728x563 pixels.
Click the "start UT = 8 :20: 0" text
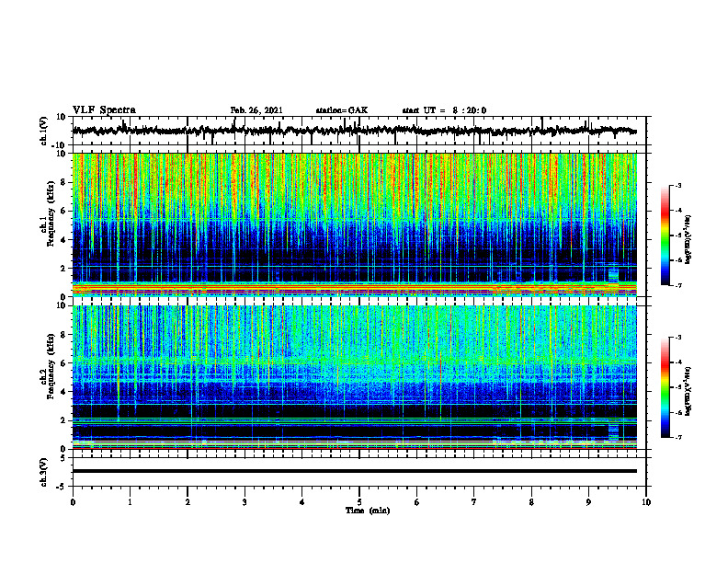click(444, 110)
